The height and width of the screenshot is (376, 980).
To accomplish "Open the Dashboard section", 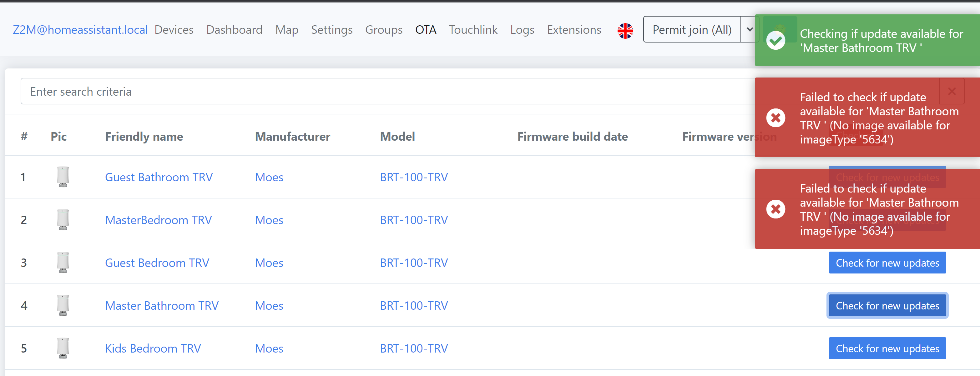I will coord(234,30).
